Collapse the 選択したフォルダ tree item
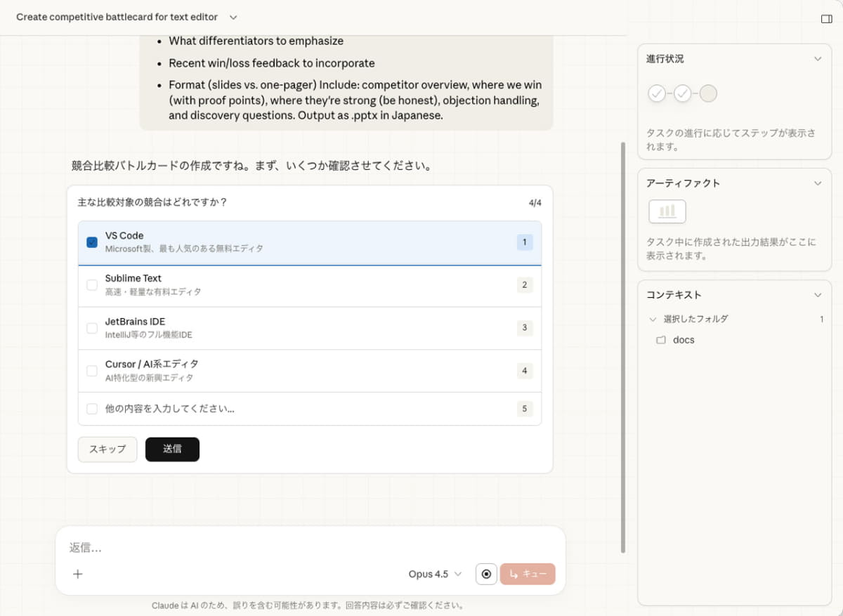Screen dimensions: 843x616 pyautogui.click(x=653, y=319)
